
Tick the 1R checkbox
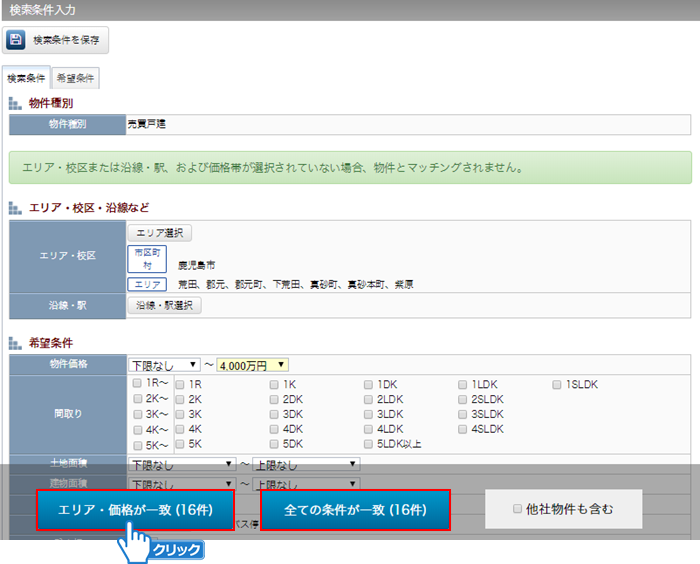(180, 384)
